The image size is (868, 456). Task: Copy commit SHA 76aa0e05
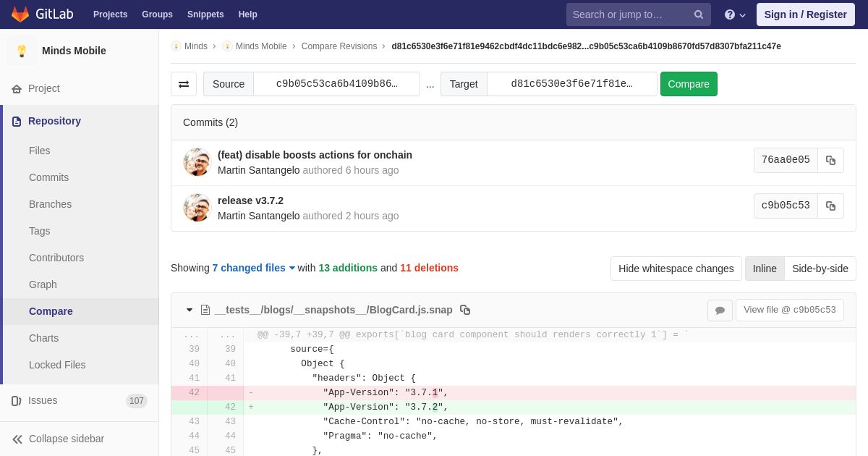(830, 161)
